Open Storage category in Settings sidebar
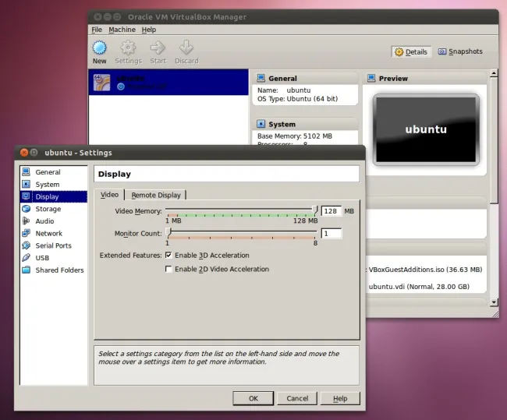The height and width of the screenshot is (420, 507). point(54,209)
